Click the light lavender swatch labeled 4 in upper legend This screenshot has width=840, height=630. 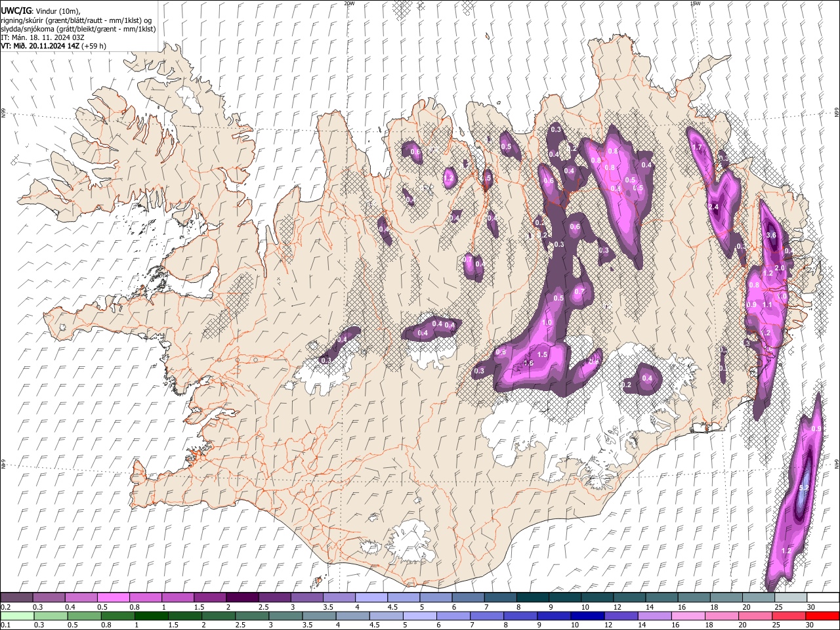[371, 598]
